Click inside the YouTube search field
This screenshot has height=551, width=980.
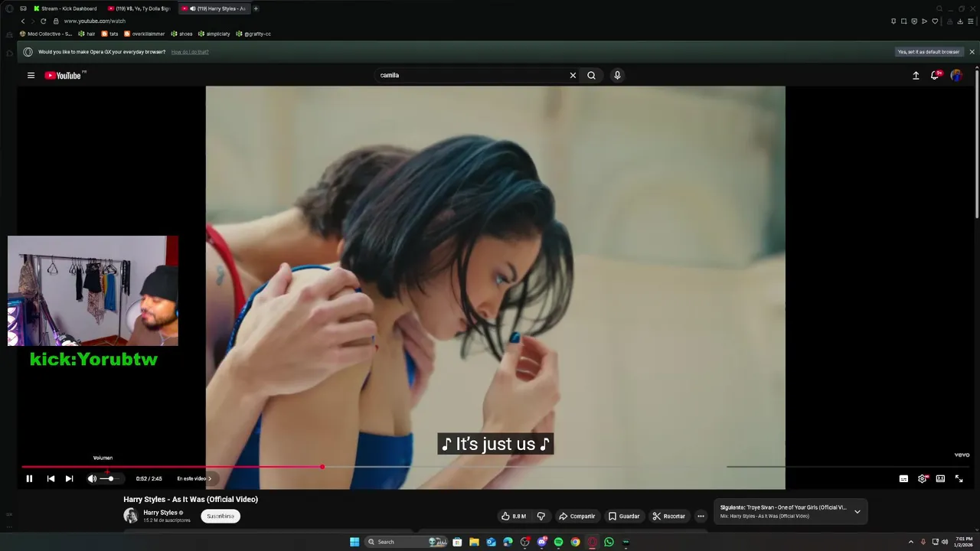pyautogui.click(x=471, y=75)
